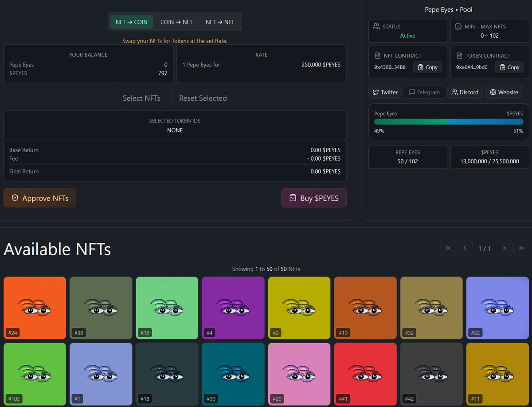Toggle selection of NFT #4
This screenshot has width=532, height=407.
pyautogui.click(x=233, y=308)
